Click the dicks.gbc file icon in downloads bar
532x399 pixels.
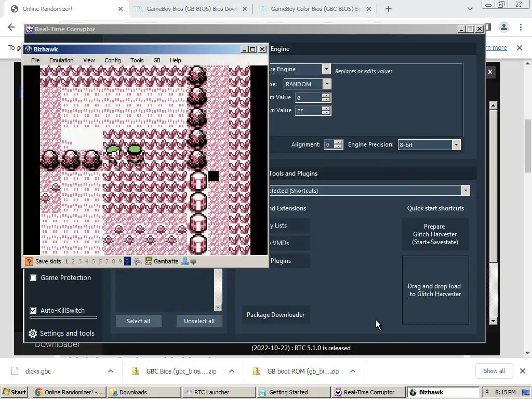point(15,371)
